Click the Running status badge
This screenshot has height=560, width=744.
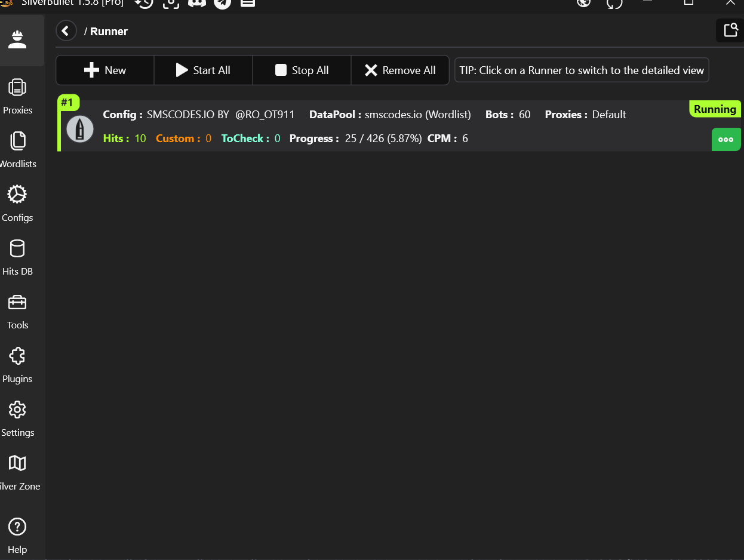point(715,109)
